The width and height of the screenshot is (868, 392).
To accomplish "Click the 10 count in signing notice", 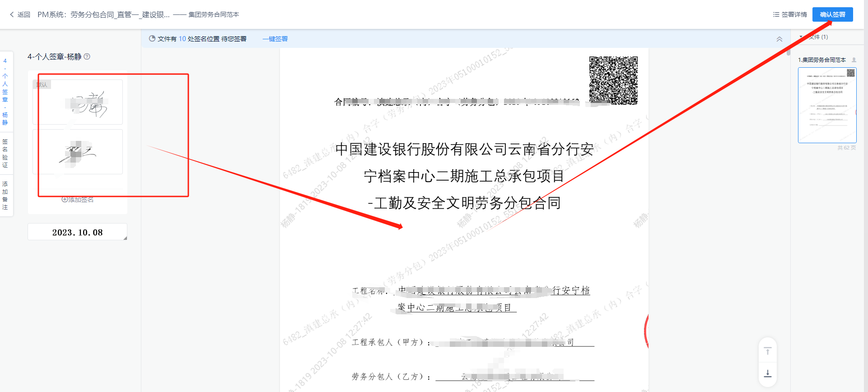I will click(182, 39).
